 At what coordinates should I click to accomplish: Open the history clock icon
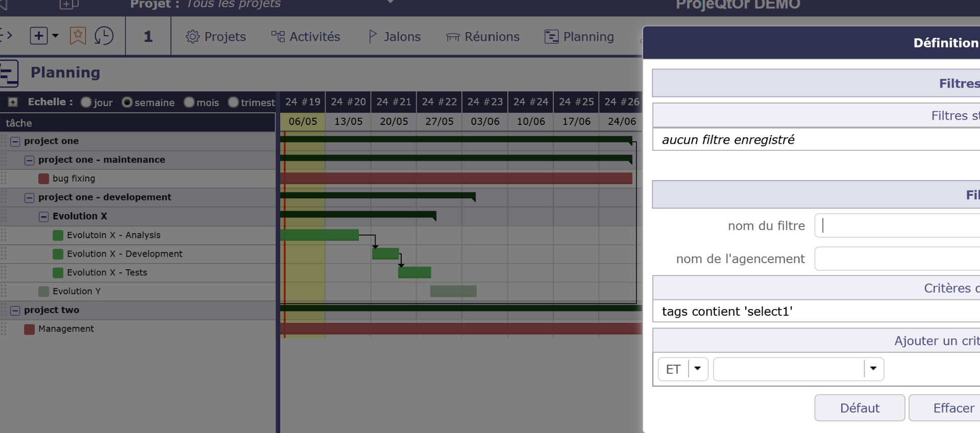[104, 36]
